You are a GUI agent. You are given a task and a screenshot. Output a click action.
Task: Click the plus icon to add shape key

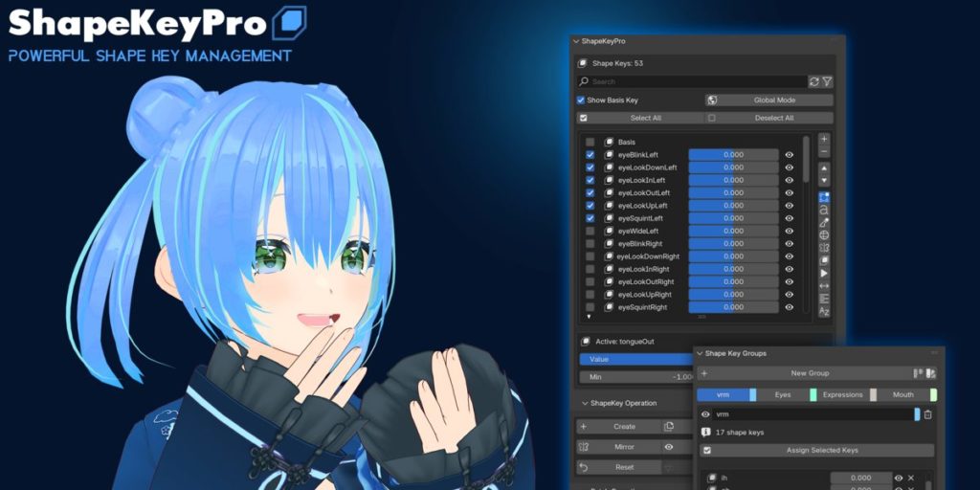(x=824, y=140)
